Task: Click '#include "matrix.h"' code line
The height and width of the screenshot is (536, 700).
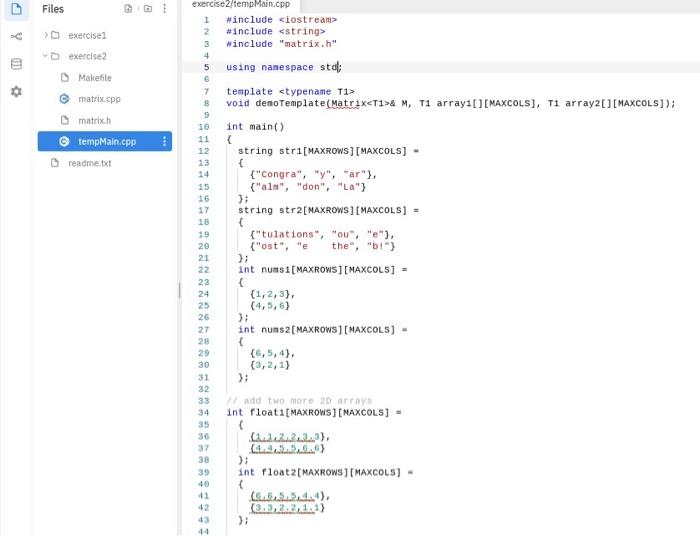Action: click(x=281, y=44)
